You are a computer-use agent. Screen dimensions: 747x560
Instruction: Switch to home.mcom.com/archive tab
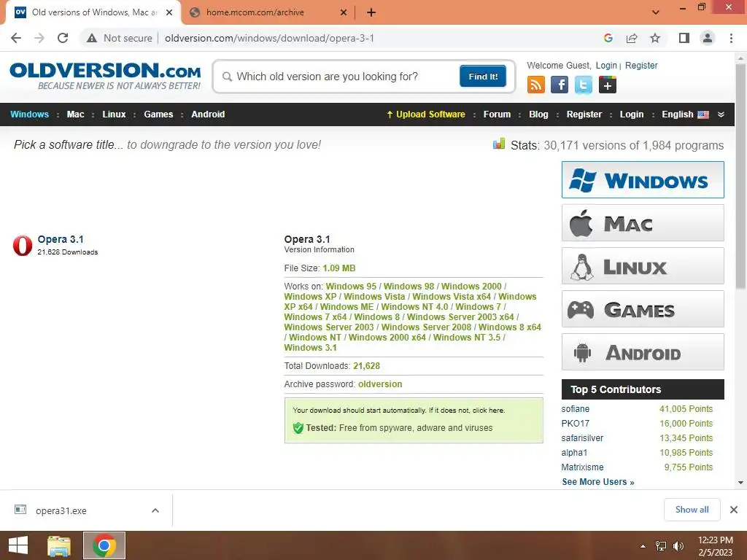click(x=267, y=12)
